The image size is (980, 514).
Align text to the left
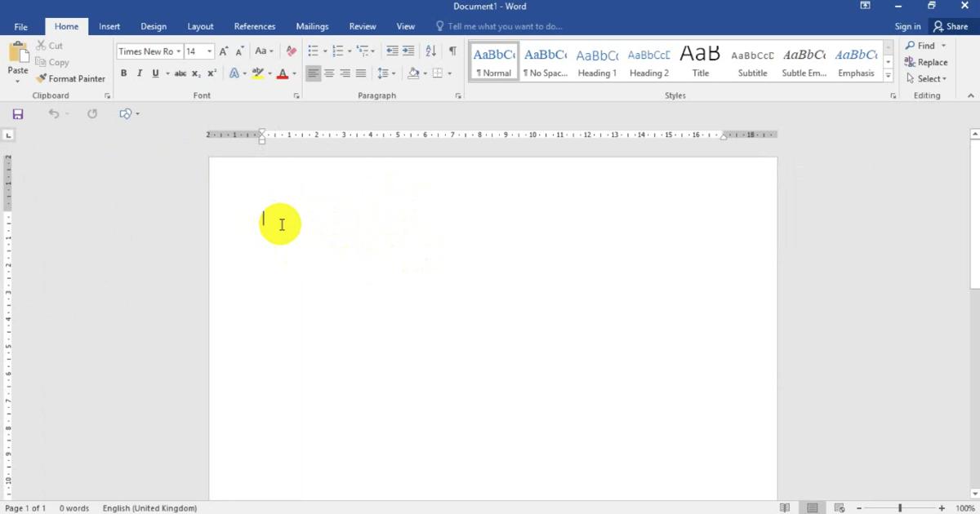click(x=314, y=73)
